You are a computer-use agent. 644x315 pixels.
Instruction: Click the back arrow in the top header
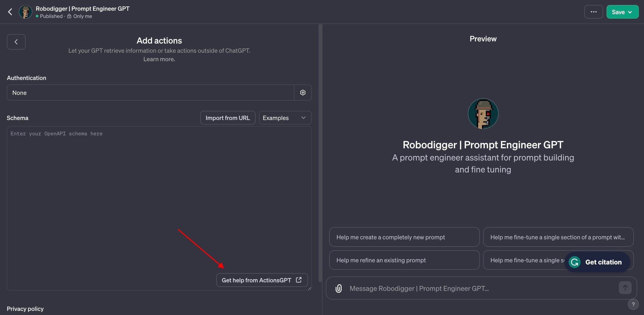pos(10,12)
